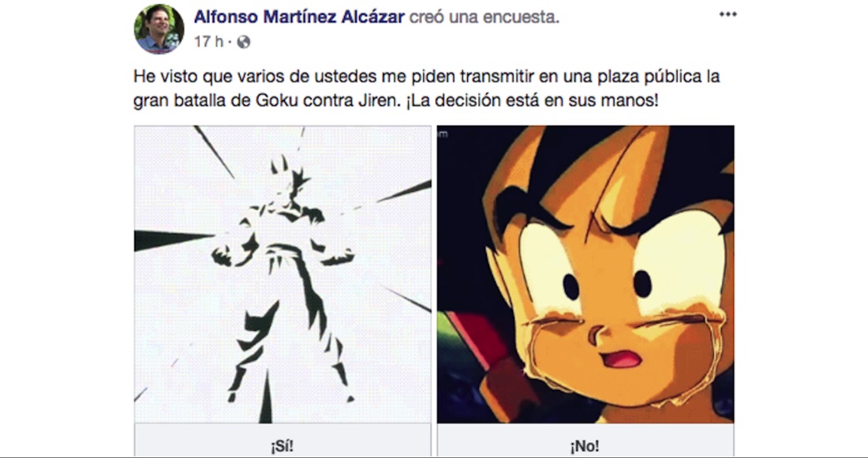Click the small watermark on the crying Goku image
The width and height of the screenshot is (868, 458).
click(x=443, y=133)
